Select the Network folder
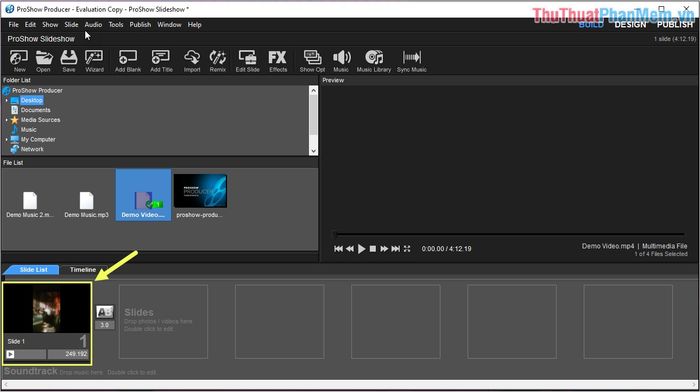Screen dimensions: 700x392 click(32, 150)
